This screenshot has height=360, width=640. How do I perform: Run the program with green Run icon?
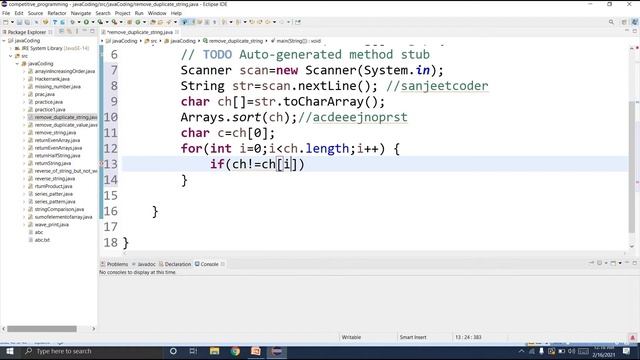coord(86,22)
